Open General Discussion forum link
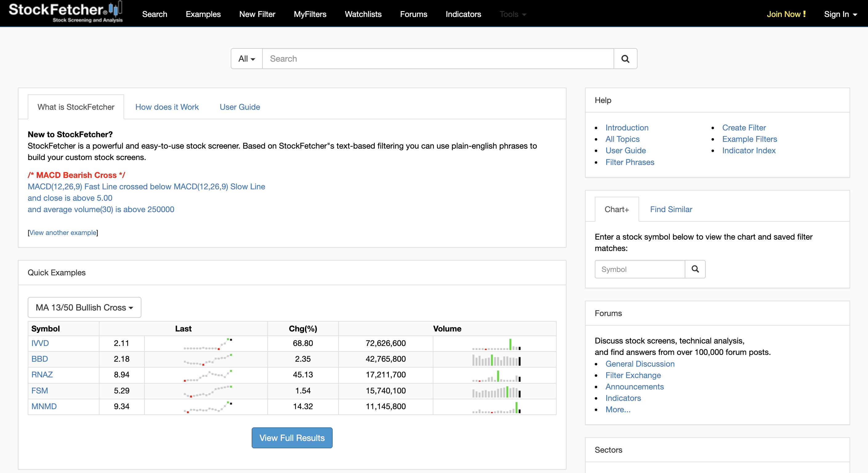The height and width of the screenshot is (473, 868). click(640, 364)
